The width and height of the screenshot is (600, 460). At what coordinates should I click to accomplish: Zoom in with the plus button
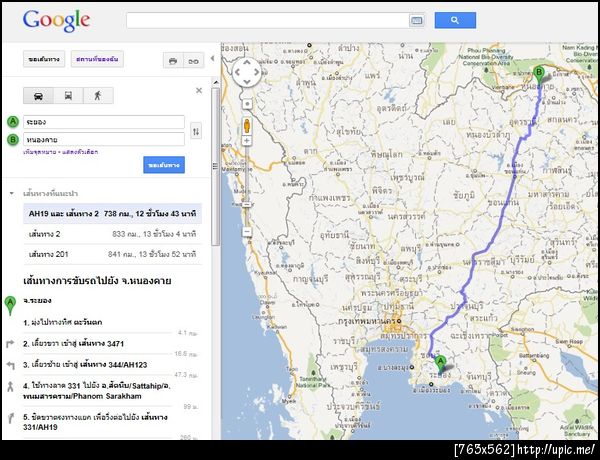point(247,141)
